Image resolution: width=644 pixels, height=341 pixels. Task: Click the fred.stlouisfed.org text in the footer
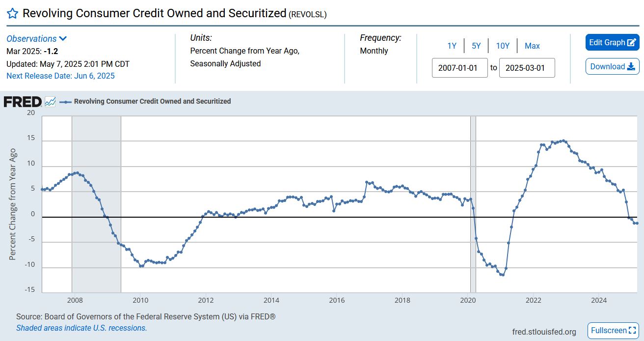click(x=544, y=332)
